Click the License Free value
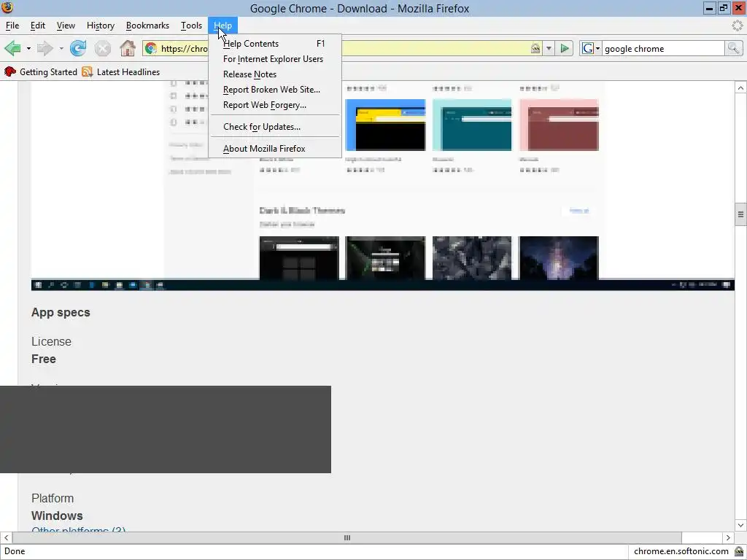 click(x=43, y=359)
